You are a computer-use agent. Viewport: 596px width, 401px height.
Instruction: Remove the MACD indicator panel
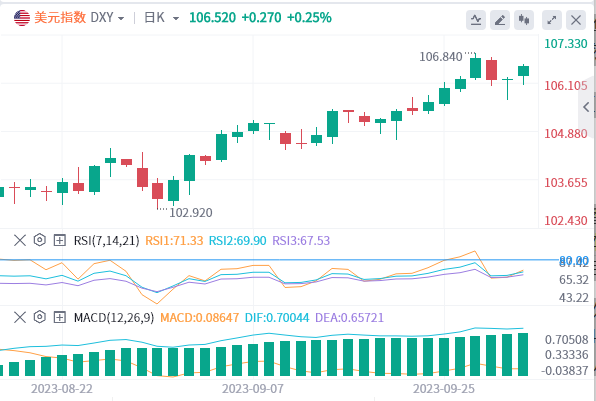pos(20,317)
